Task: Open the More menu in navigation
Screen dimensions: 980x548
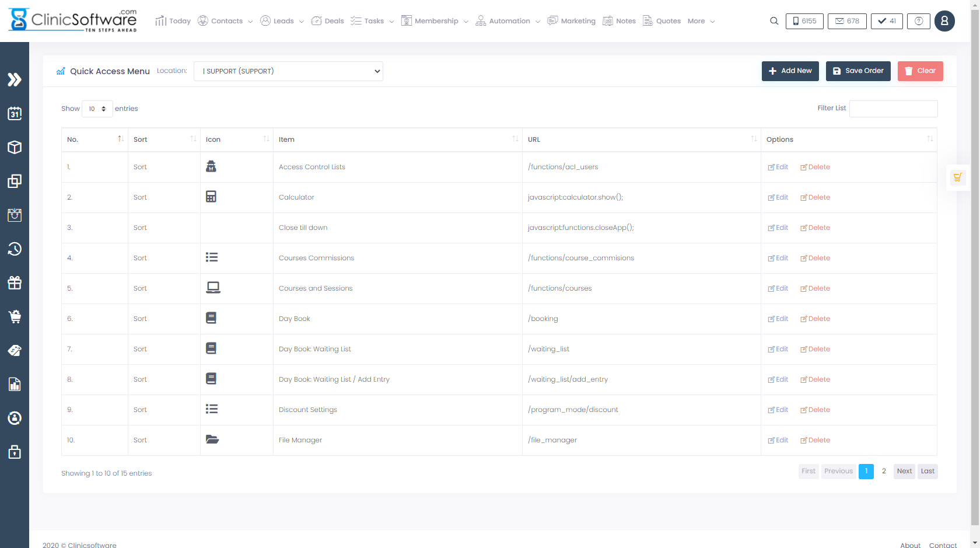Action: pyautogui.click(x=701, y=21)
